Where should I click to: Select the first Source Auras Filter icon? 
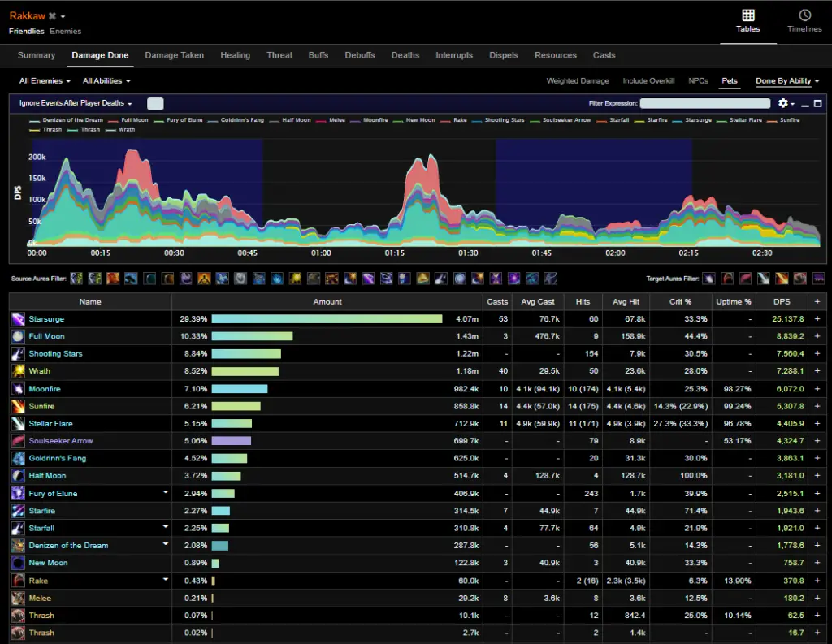coord(76,279)
